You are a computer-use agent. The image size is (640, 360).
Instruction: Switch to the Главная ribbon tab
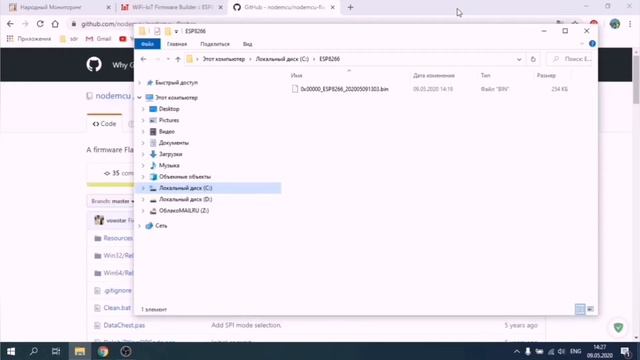coord(177,44)
